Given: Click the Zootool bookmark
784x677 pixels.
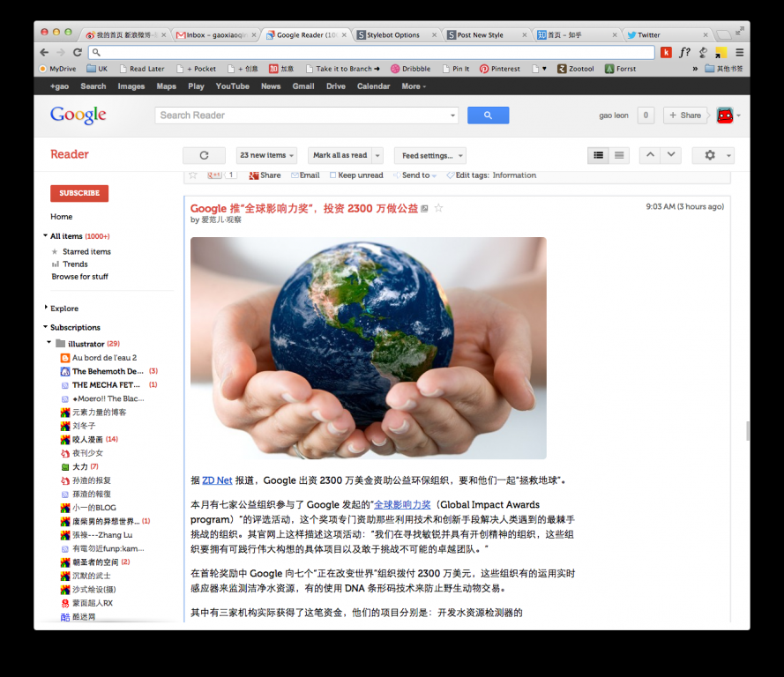Looking at the screenshot, I should point(576,69).
